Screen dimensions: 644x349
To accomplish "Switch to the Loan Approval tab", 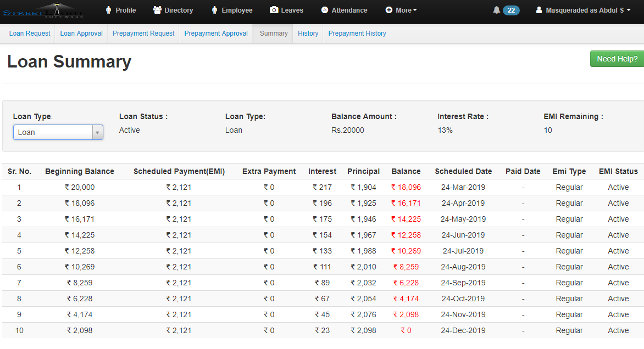I will 81,33.
